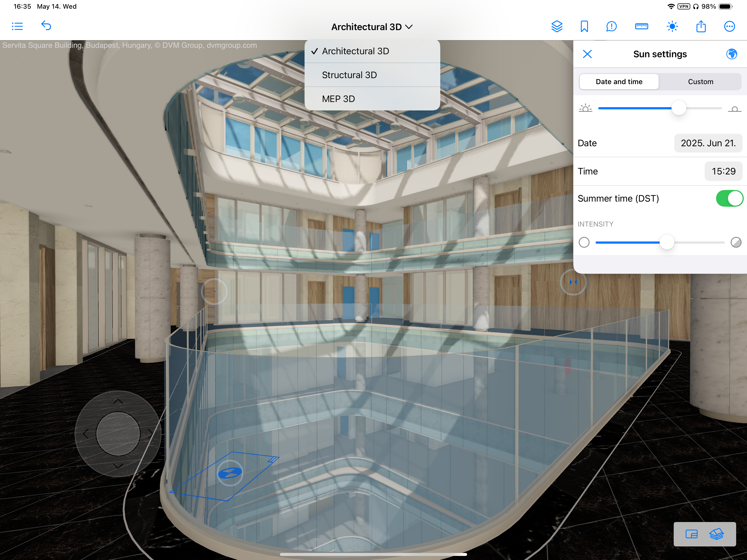Open the date picker showing 2025. Jun 21.
Image resolution: width=747 pixels, height=560 pixels.
pos(708,143)
